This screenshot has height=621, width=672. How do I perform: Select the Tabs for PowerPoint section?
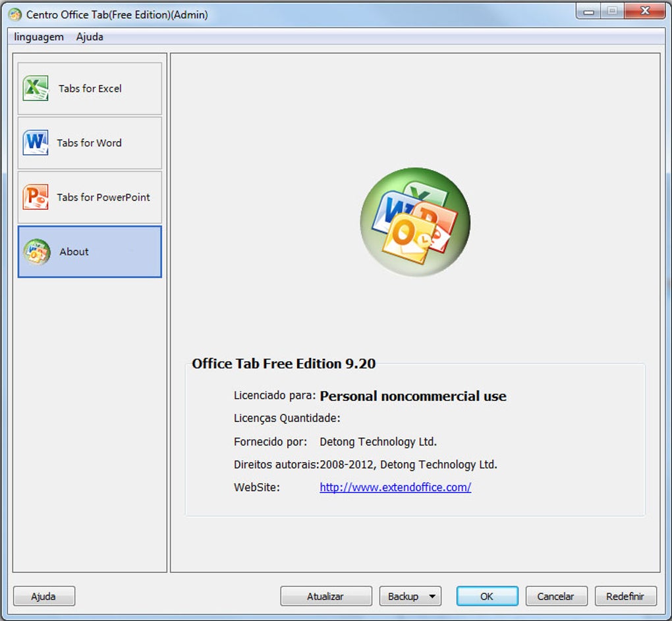point(90,197)
